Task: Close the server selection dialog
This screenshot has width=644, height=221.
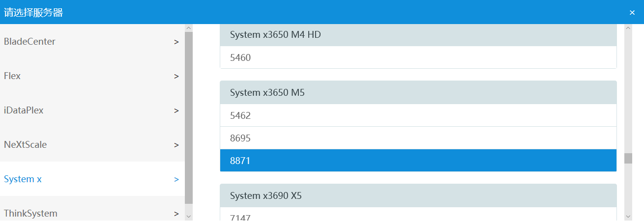Action: [632, 12]
